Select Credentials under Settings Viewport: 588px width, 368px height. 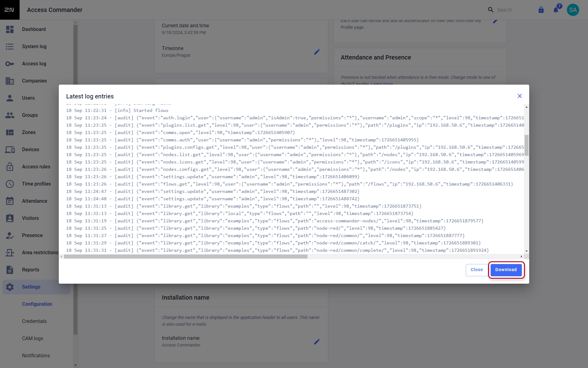coord(34,321)
